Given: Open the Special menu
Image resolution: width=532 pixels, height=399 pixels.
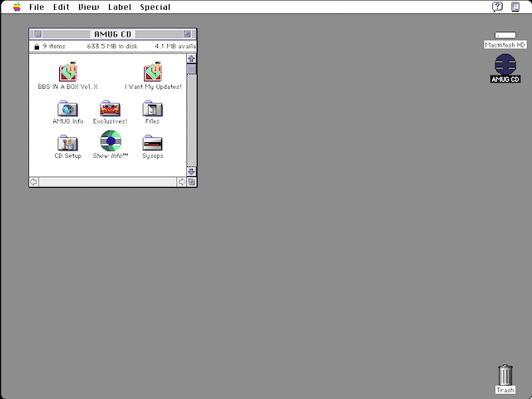Looking at the screenshot, I should click(155, 7).
